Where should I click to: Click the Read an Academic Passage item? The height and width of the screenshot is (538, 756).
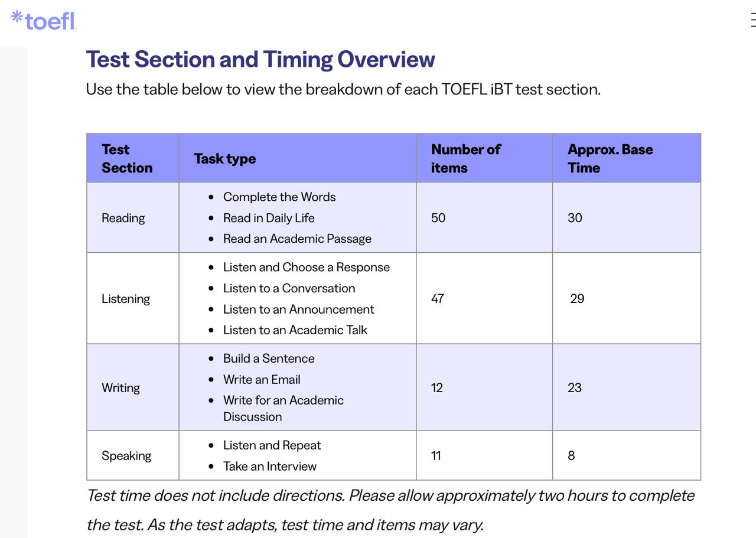pyautogui.click(x=297, y=239)
